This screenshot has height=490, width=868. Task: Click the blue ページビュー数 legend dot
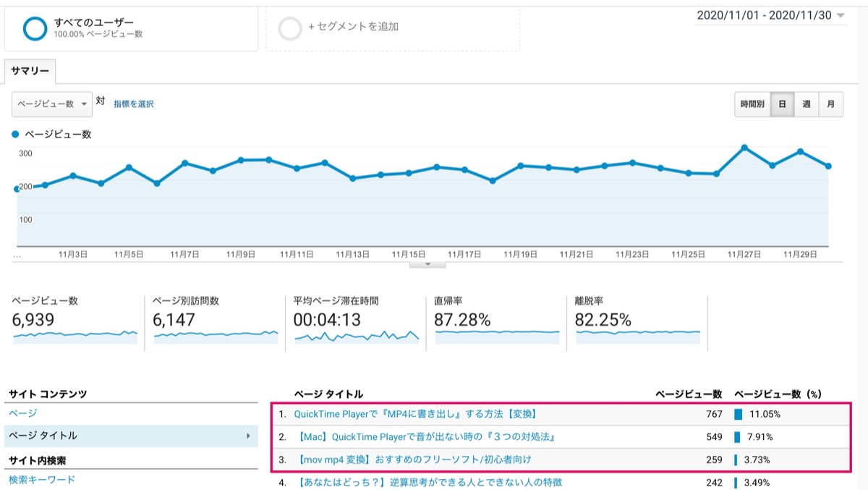tap(16, 135)
